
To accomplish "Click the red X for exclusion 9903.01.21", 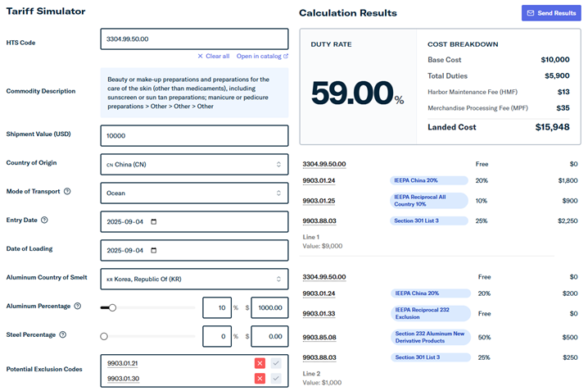I will pos(260,363).
